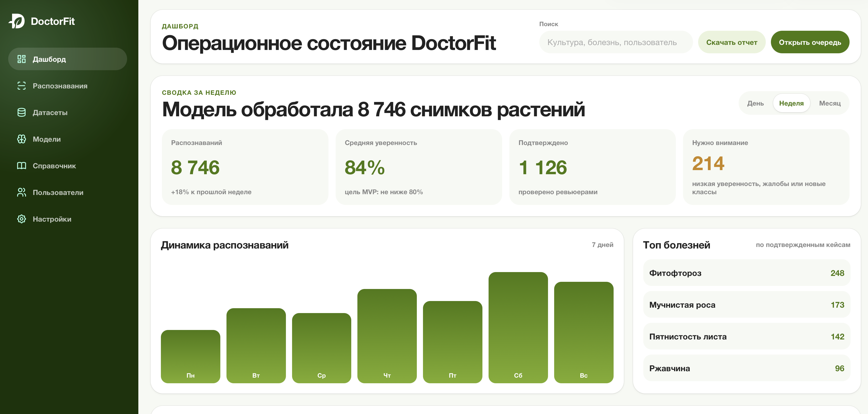868x414 pixels.
Task: Click the search field Культура, болезнь, пользователь
Action: point(616,42)
